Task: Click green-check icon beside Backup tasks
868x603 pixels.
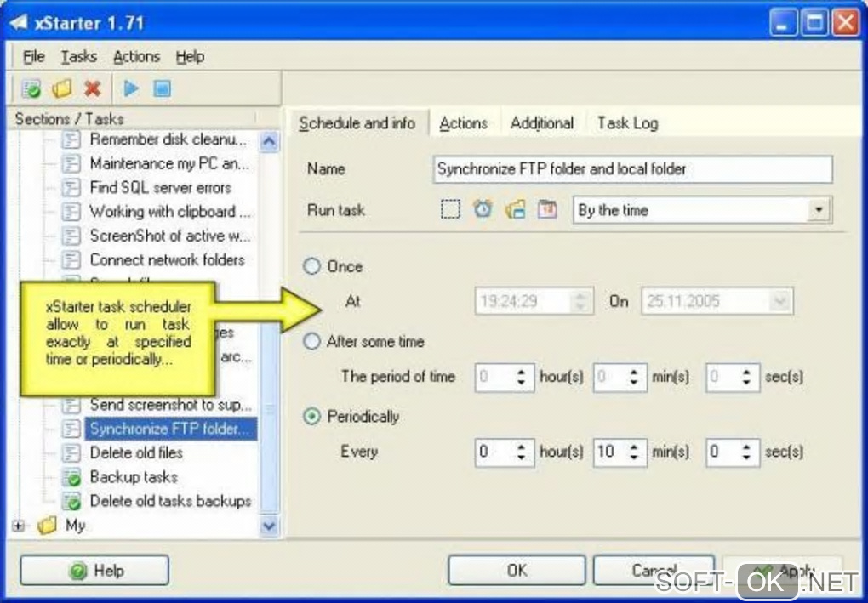Action: (71, 477)
